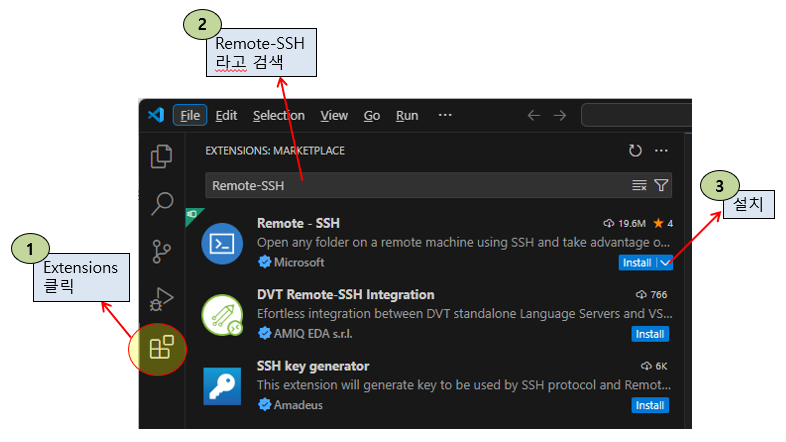This screenshot has height=442, width=786.
Task: Open the Edit menu
Action: pos(226,116)
